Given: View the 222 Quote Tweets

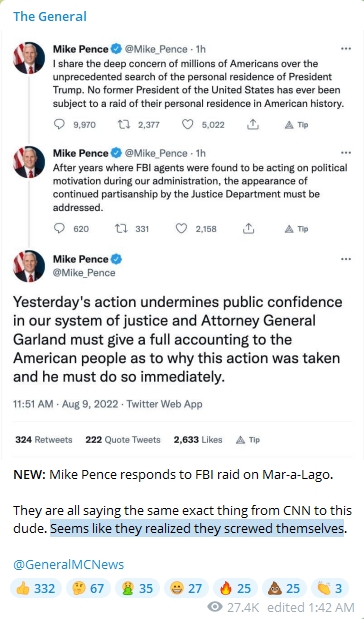Looking at the screenshot, I should pyautogui.click(x=123, y=440).
